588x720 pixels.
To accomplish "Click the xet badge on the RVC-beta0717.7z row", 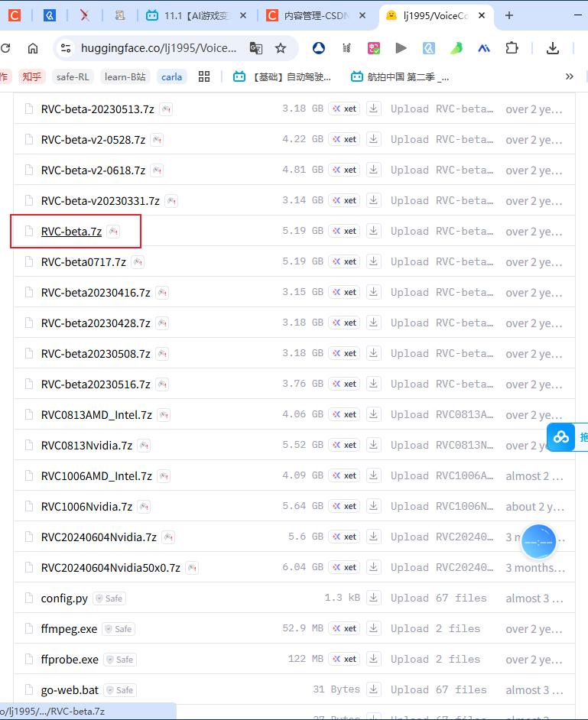I will click(345, 261).
